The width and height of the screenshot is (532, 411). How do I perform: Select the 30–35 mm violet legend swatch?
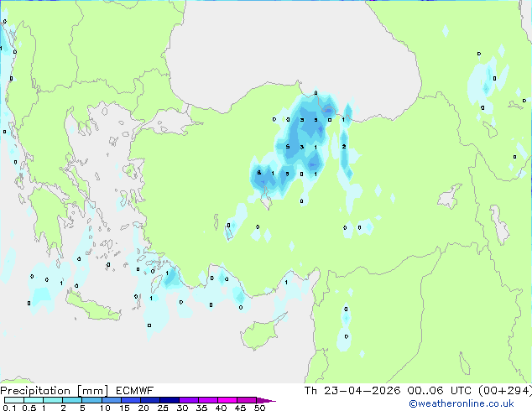tap(188, 400)
